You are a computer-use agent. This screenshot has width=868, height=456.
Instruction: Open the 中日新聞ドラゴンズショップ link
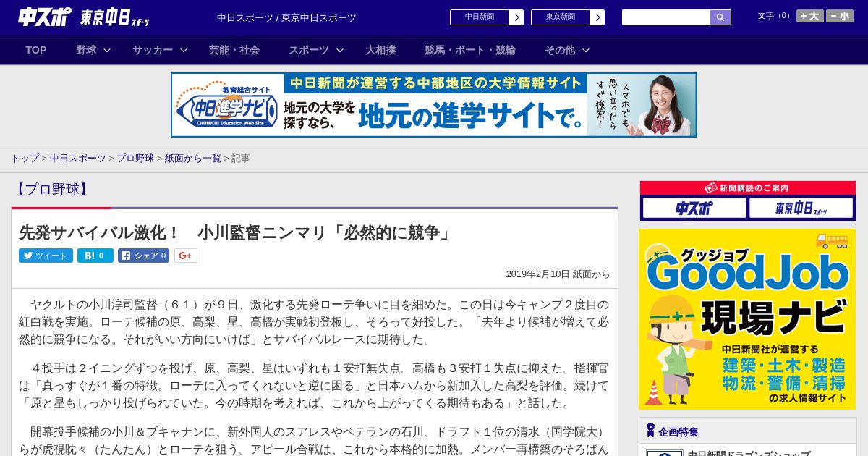pos(749,454)
